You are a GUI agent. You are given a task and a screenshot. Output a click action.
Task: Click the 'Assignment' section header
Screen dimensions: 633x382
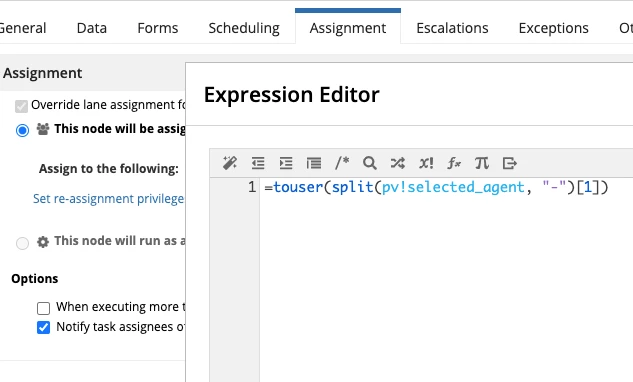42,73
